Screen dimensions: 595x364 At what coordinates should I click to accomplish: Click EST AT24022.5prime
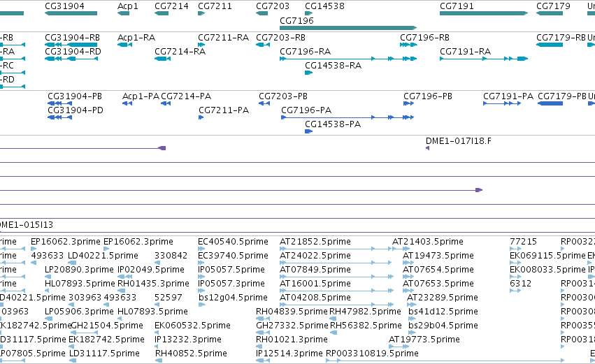point(315,256)
